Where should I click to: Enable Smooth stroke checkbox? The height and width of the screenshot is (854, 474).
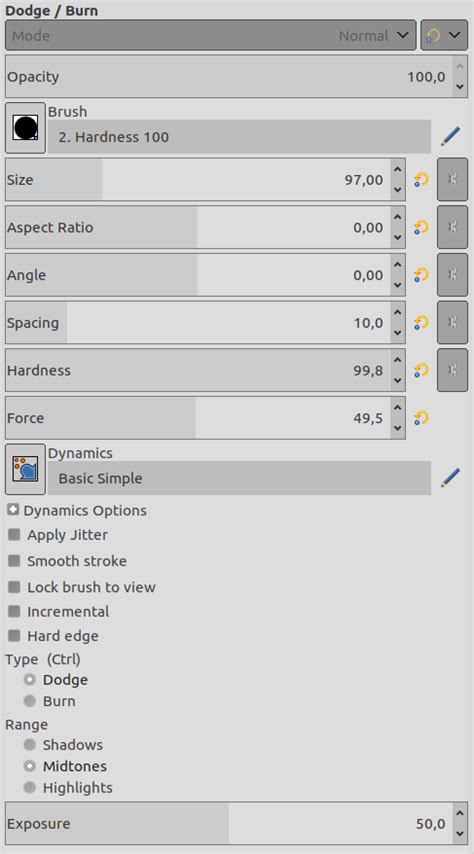coord(14,561)
